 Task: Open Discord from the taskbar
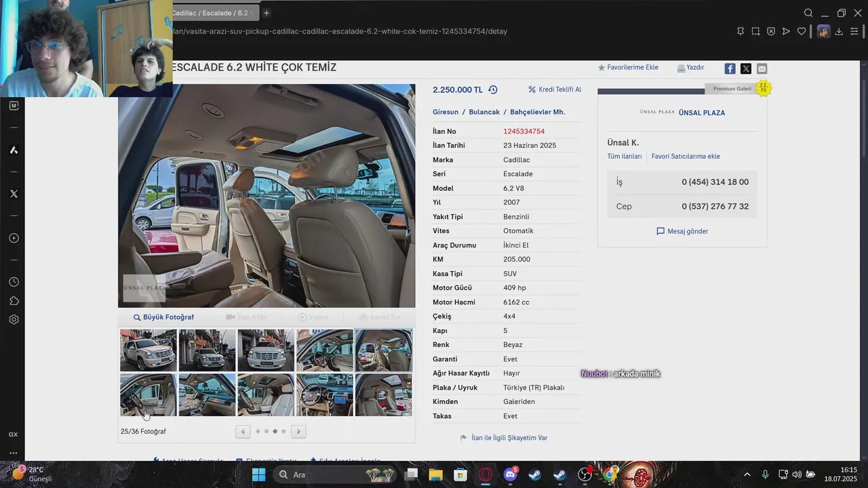click(511, 474)
